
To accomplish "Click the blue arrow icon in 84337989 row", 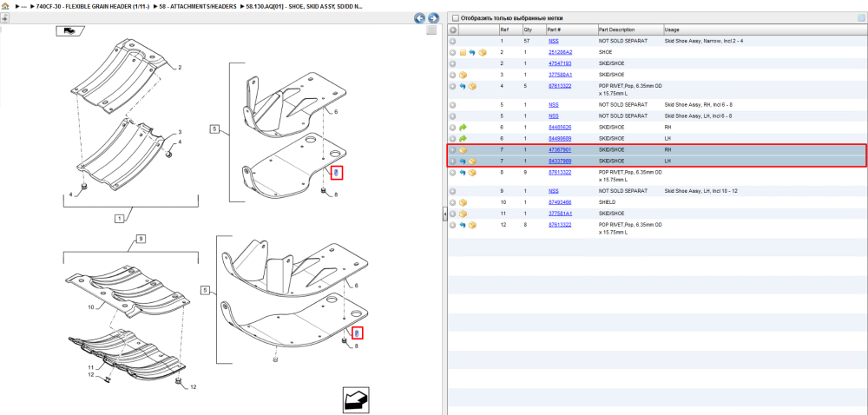I will pos(463,161).
